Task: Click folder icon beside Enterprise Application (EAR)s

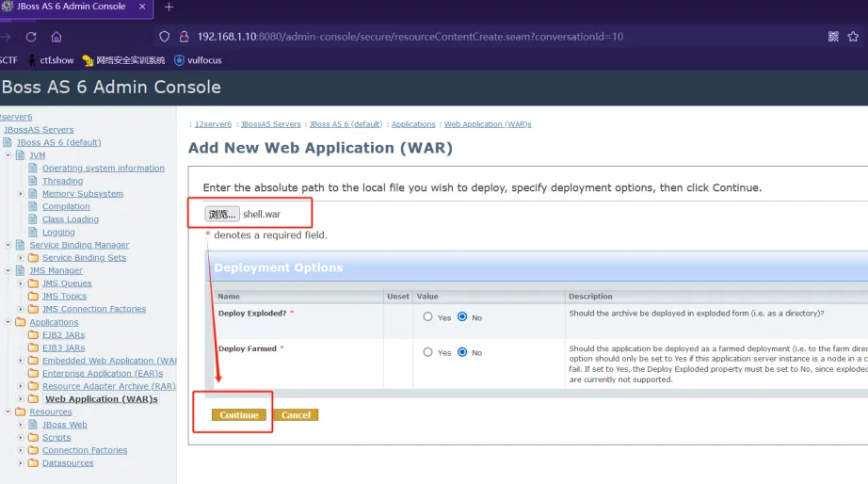Action: point(33,373)
